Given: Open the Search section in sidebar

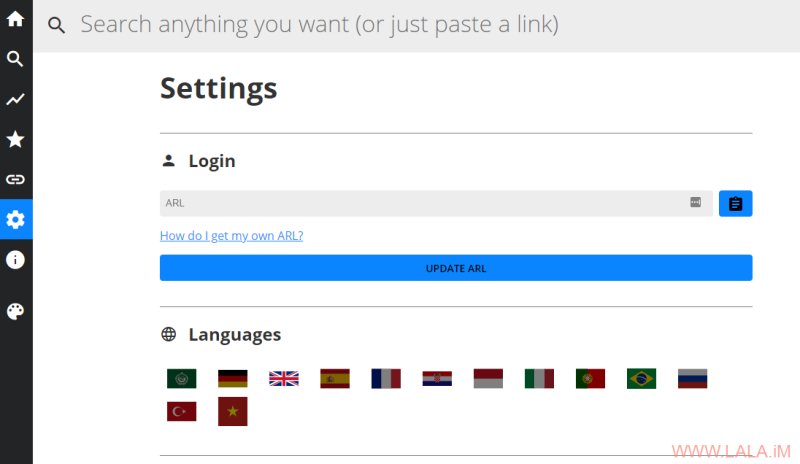Looking at the screenshot, I should pyautogui.click(x=15, y=59).
